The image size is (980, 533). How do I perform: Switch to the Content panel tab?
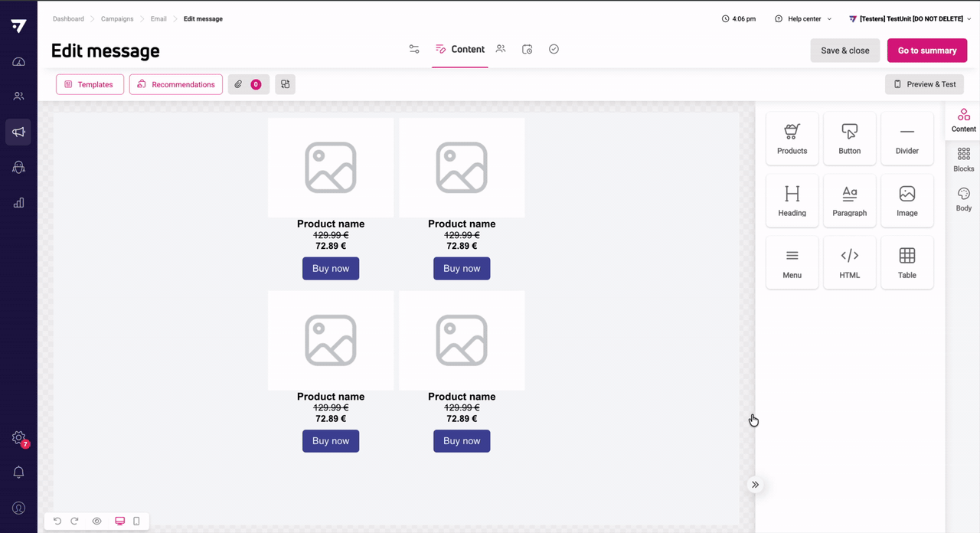(963, 120)
